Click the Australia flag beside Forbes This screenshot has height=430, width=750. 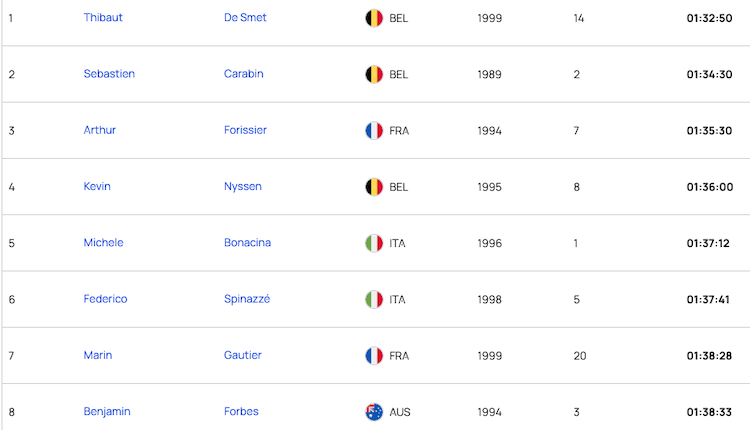[x=374, y=412]
